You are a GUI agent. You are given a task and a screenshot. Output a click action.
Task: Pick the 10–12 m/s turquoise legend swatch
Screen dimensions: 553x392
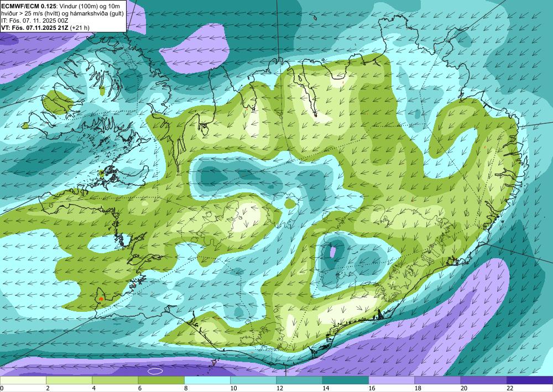[x=254, y=380]
